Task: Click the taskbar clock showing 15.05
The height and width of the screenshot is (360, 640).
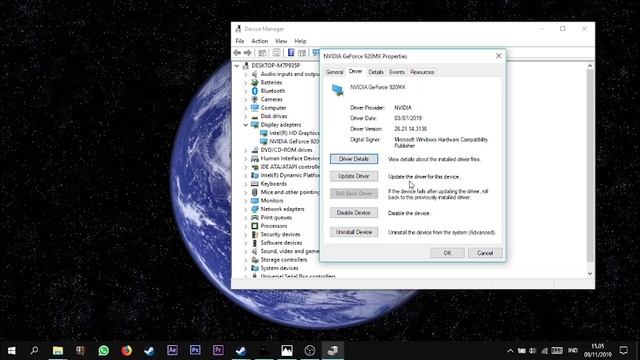Action: [x=598, y=350]
